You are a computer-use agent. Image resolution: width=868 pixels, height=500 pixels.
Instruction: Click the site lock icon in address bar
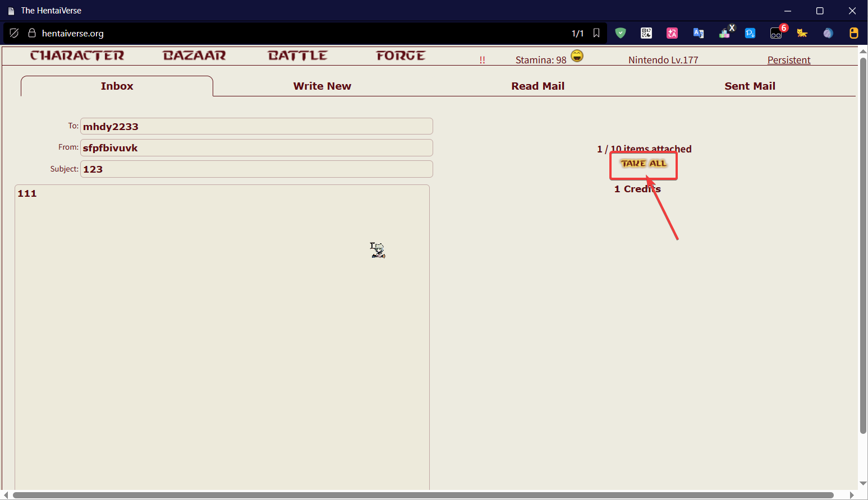tap(32, 33)
